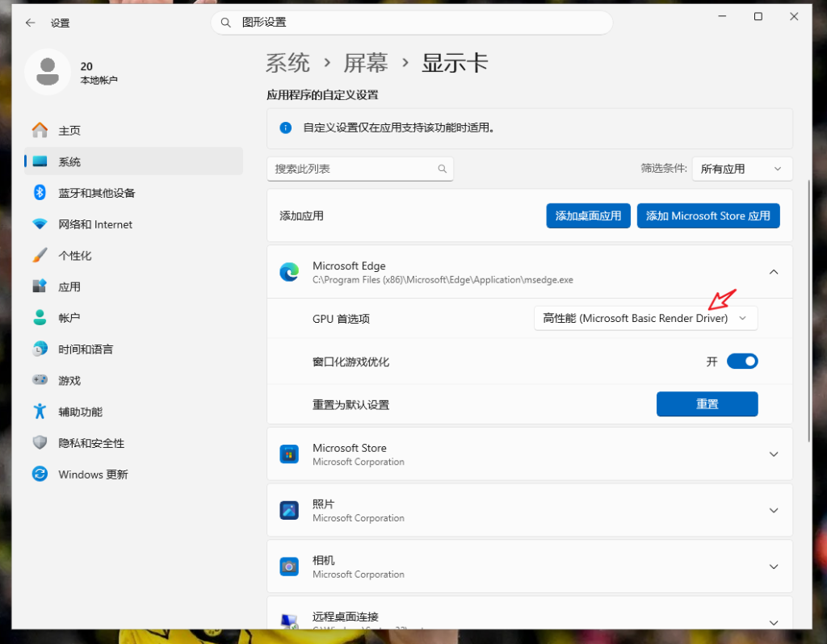This screenshot has width=827, height=644.
Task: Open 应用 settings in the sidebar
Action: coord(133,286)
